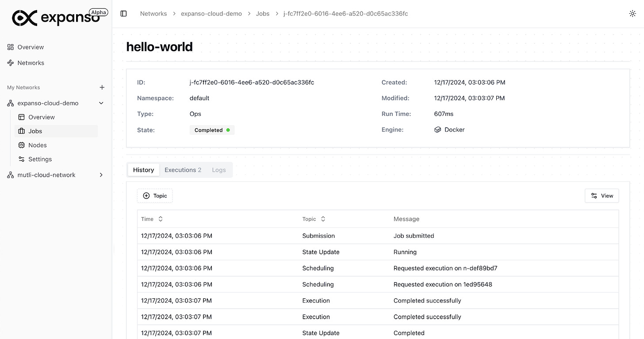This screenshot has width=644, height=339.
Task: Click the Docker engine icon
Action: (438, 130)
